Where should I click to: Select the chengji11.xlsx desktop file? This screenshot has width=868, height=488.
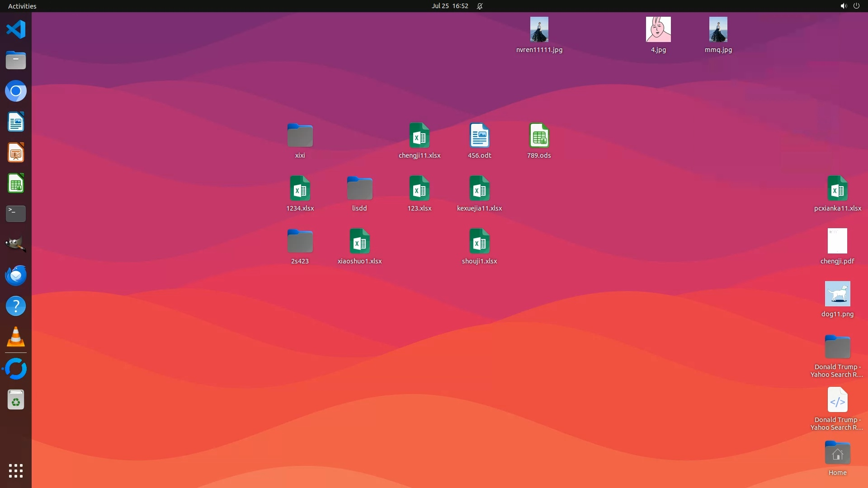(x=419, y=136)
